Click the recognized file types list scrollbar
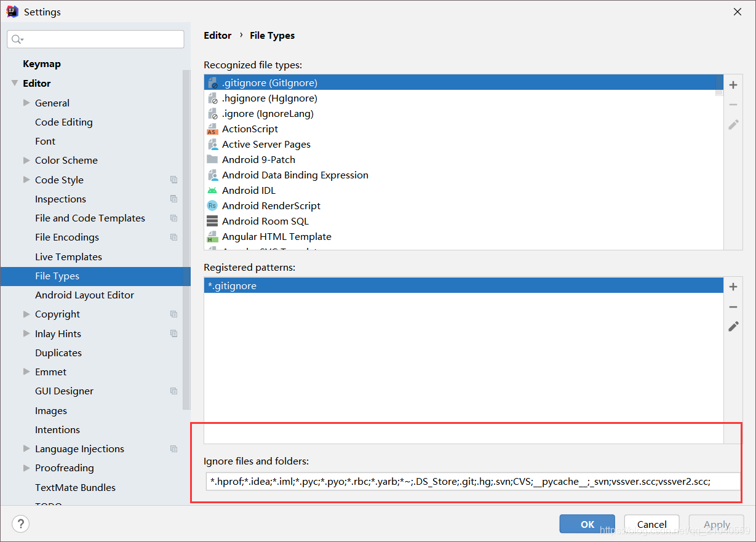 click(x=719, y=86)
